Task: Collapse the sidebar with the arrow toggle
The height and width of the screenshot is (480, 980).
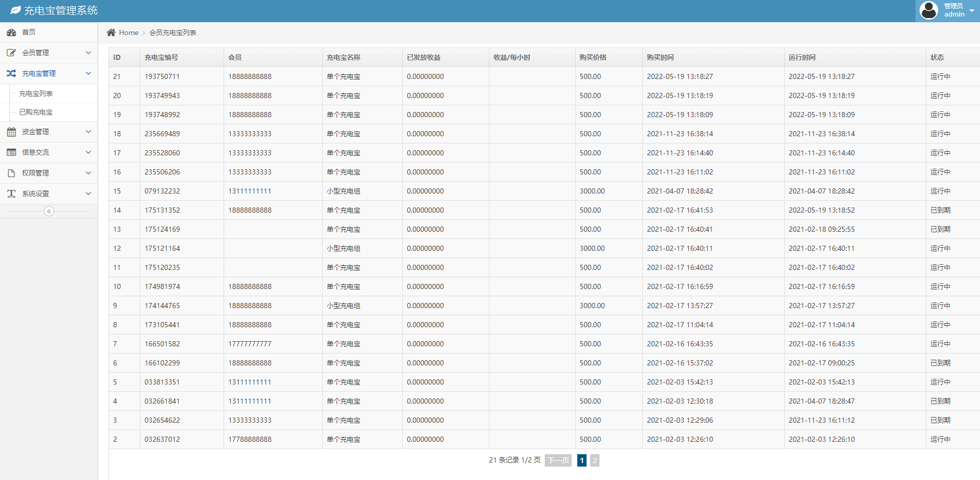Action: tap(49, 211)
